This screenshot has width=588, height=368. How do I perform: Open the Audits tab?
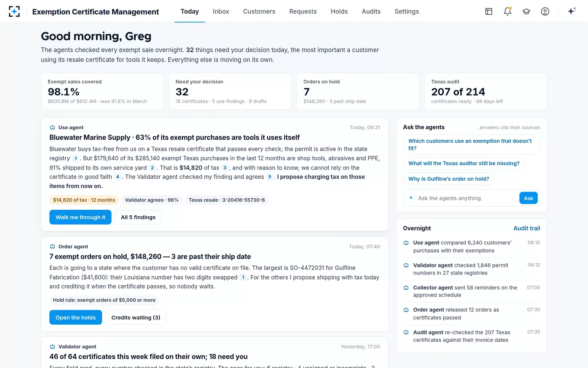coord(371,11)
